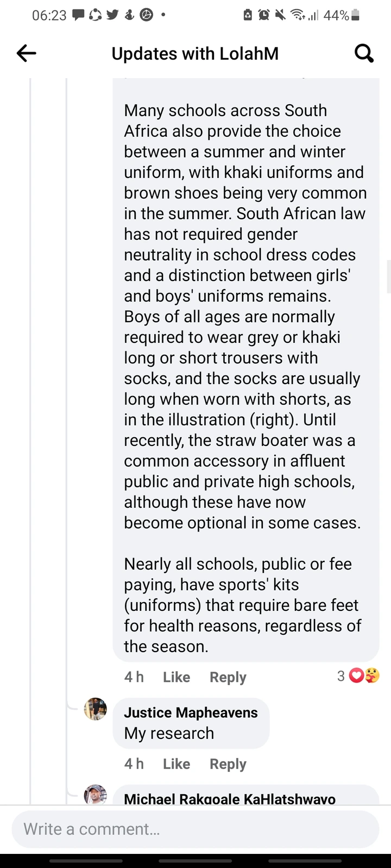The height and width of the screenshot is (868, 391).
Task: Tap the Wi-Fi signal status icon
Action: pos(298,15)
